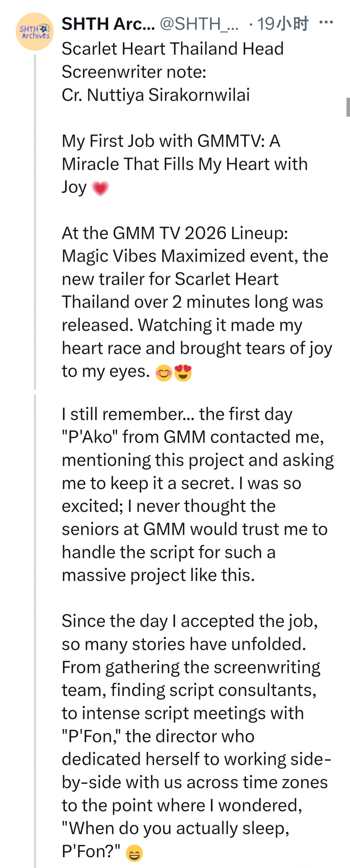Click the heart-eyes emoji
The height and width of the screenshot is (868, 350).
click(183, 373)
